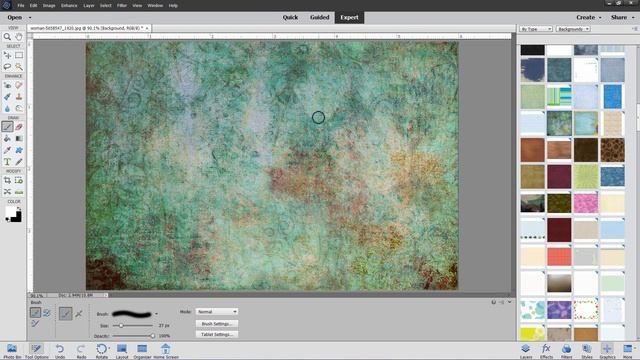Select the Lasso tool
Screen dimensions: 640x360
[x=7, y=67]
